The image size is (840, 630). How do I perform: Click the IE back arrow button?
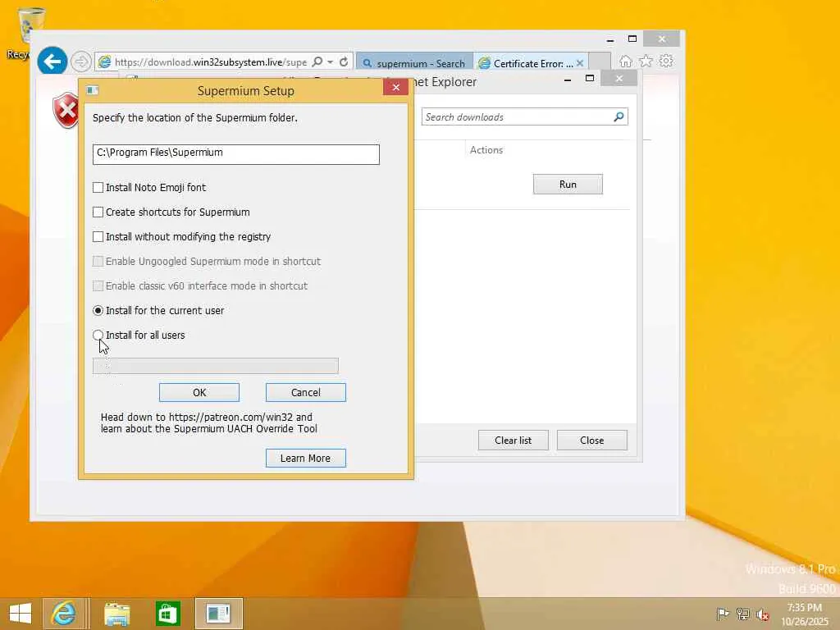tap(52, 62)
